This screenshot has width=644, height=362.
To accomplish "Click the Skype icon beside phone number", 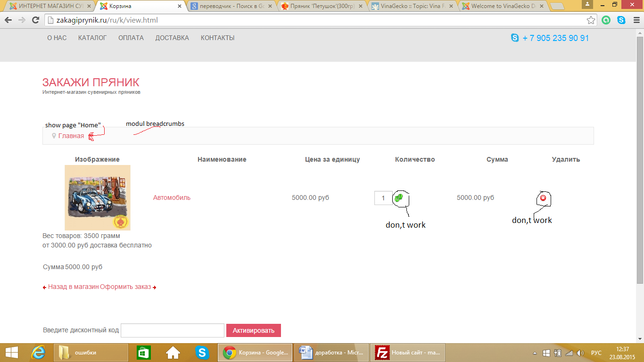I will point(515,38).
